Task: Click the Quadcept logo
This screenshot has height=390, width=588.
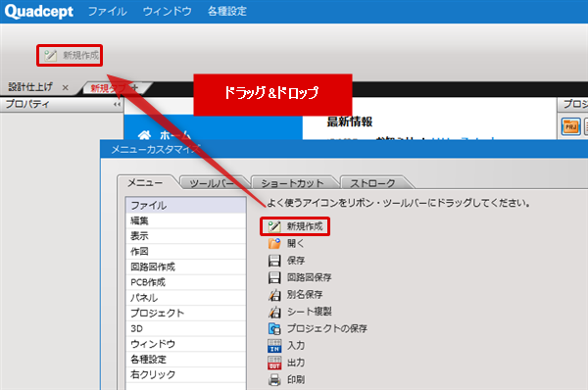Action: click(x=39, y=11)
